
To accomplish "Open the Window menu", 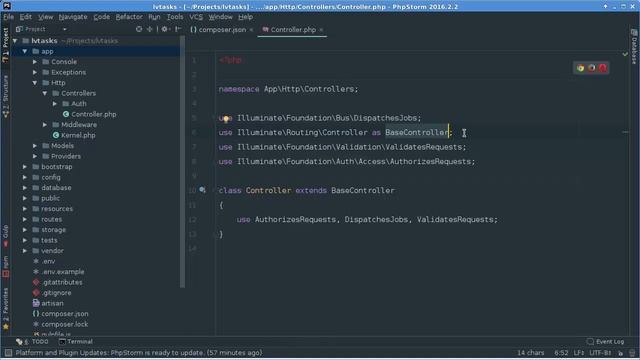I will coord(220,17).
